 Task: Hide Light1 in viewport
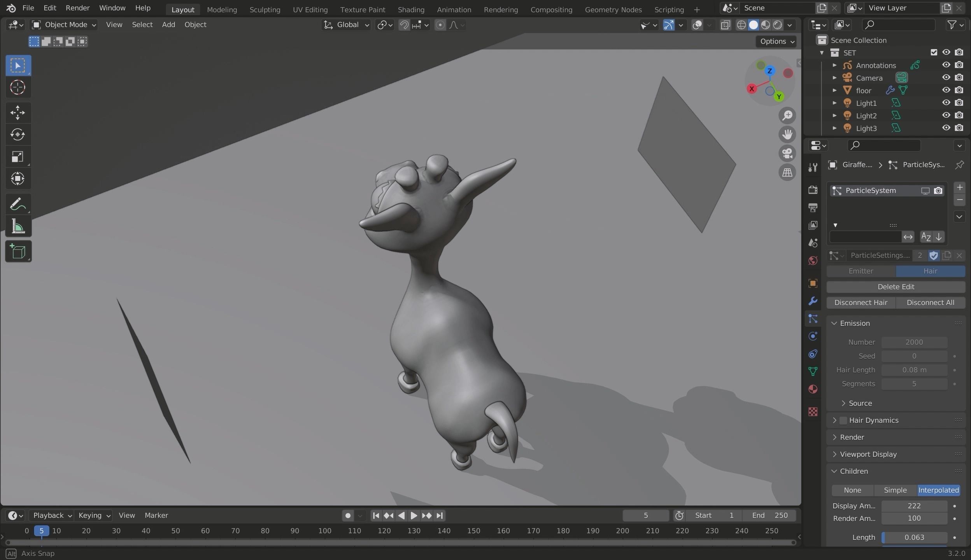(x=946, y=103)
